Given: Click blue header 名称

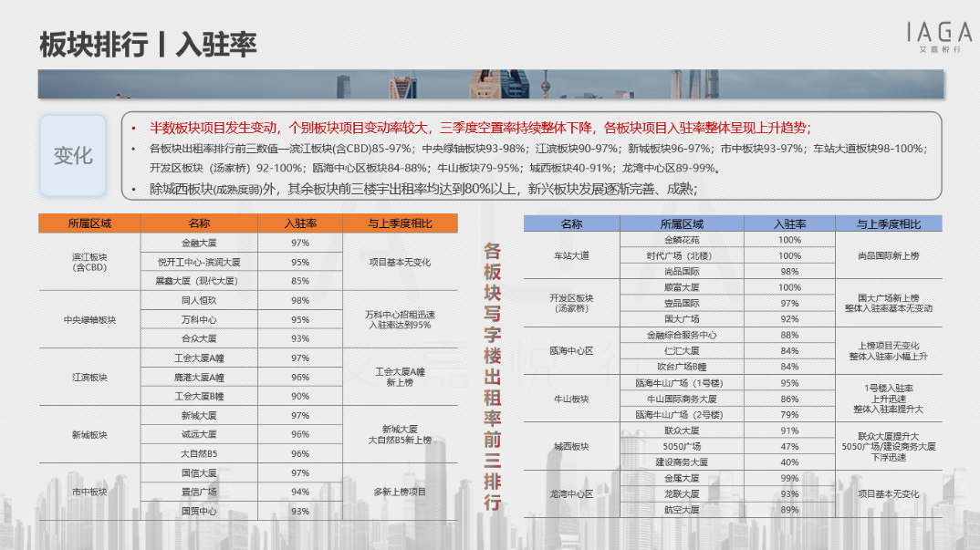Looking at the screenshot, I should (571, 223).
